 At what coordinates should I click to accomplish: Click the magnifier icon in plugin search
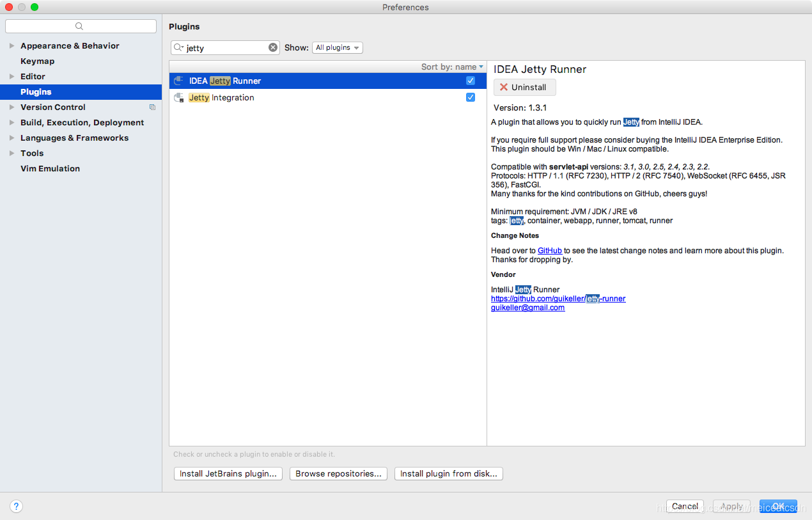(178, 47)
